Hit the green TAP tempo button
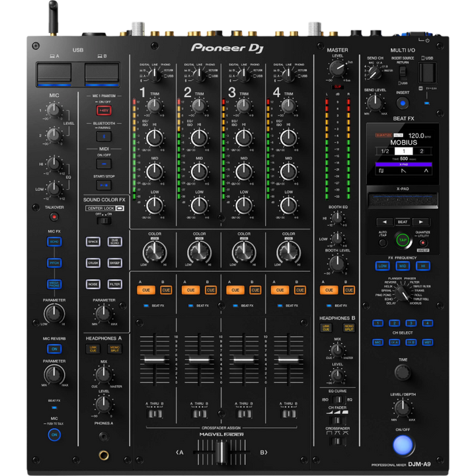 coord(403,240)
